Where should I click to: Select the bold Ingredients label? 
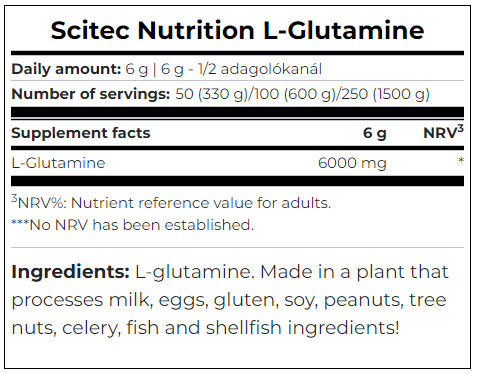(x=70, y=272)
